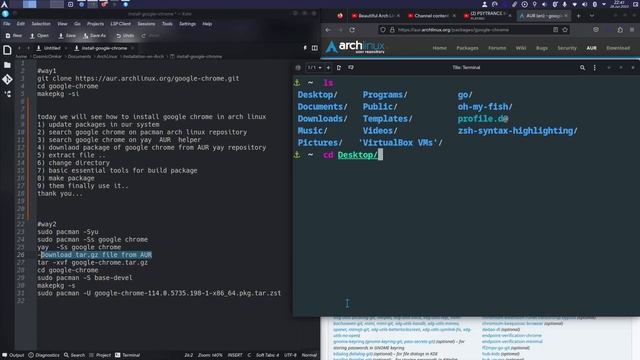
Task: Open the Download link on Arch navbar
Action: [618, 48]
